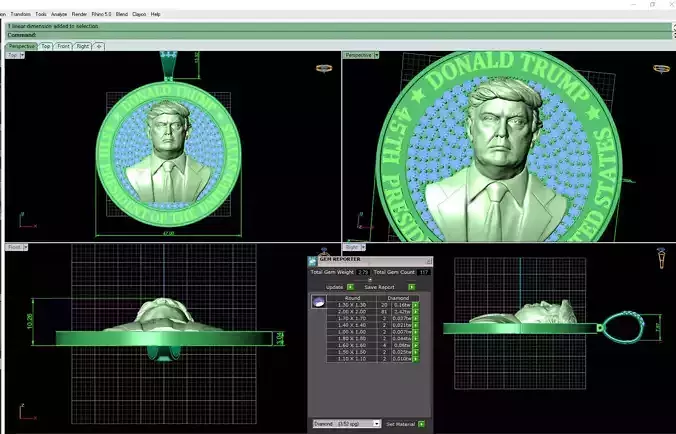Click green arrow for 1.70 X 1.70 row
This screenshot has height=434, width=676.
(416, 318)
